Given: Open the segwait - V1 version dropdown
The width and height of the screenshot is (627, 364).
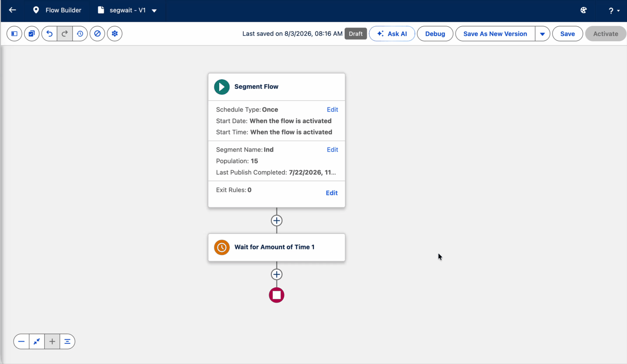Looking at the screenshot, I should click(x=154, y=11).
